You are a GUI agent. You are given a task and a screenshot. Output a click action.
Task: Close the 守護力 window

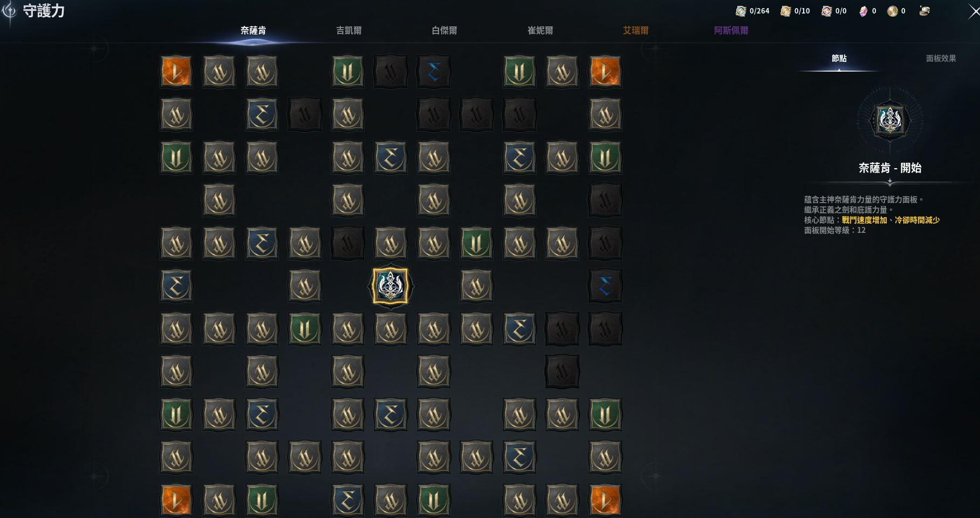pos(974,12)
